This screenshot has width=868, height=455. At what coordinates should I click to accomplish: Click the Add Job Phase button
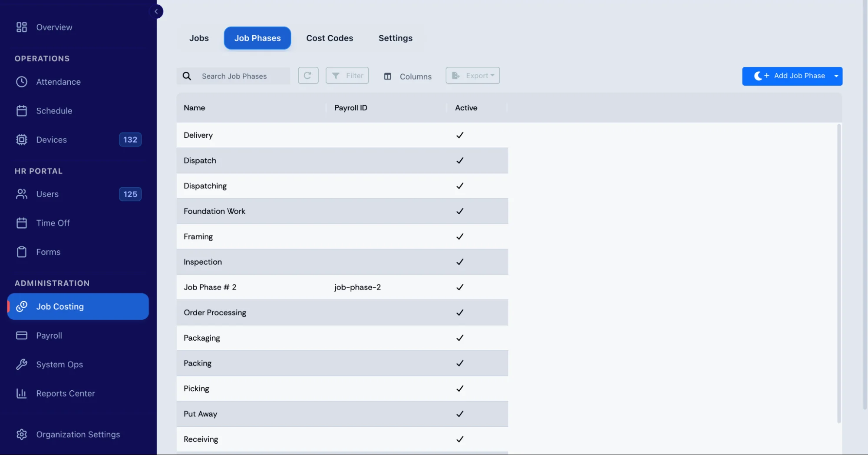click(x=786, y=76)
